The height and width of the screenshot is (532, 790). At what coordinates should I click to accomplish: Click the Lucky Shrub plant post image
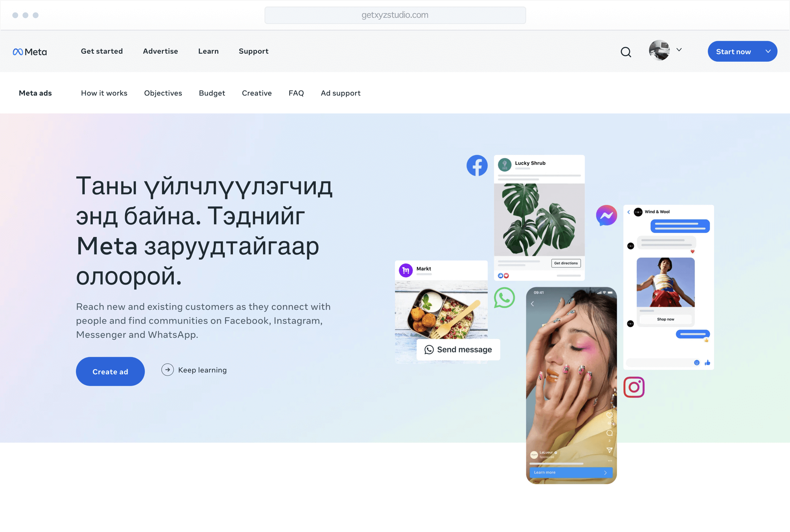[x=539, y=219]
